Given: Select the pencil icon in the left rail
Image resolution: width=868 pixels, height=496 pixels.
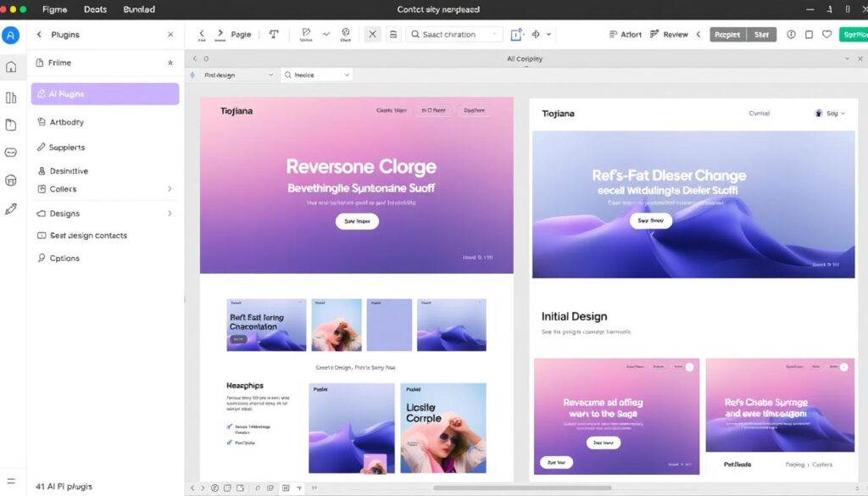Looking at the screenshot, I should [x=10, y=209].
